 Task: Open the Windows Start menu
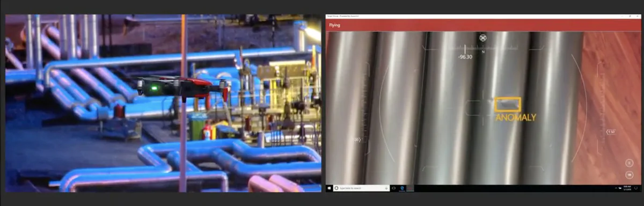click(x=329, y=188)
